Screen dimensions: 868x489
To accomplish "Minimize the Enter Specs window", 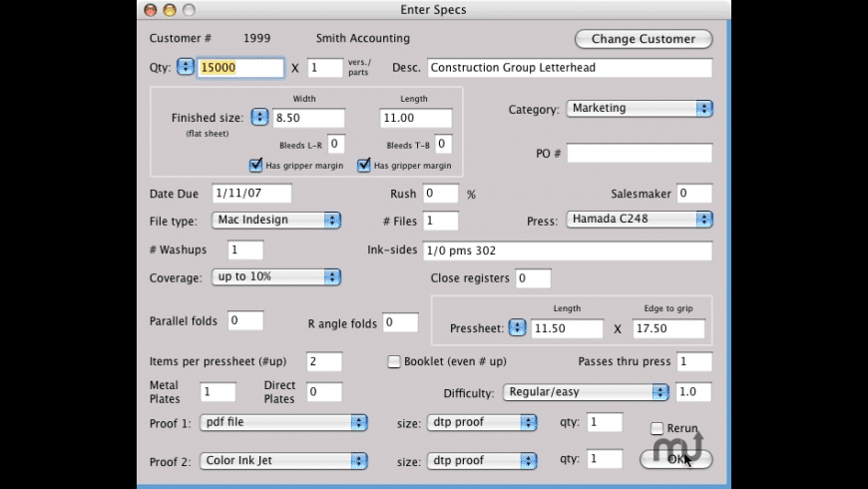I will click(170, 10).
